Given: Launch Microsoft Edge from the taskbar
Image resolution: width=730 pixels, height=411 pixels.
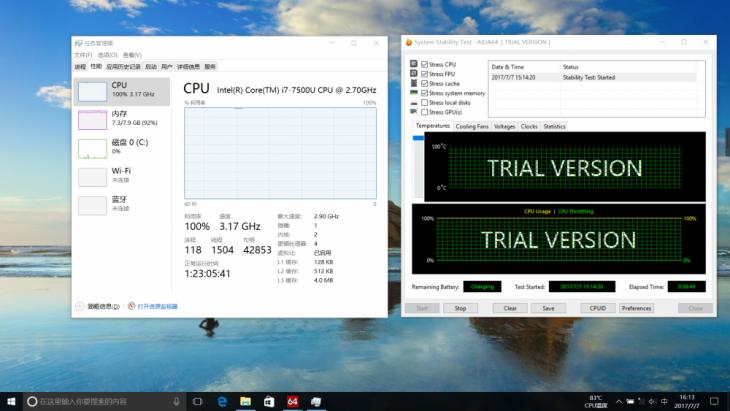Looking at the screenshot, I should [222, 401].
